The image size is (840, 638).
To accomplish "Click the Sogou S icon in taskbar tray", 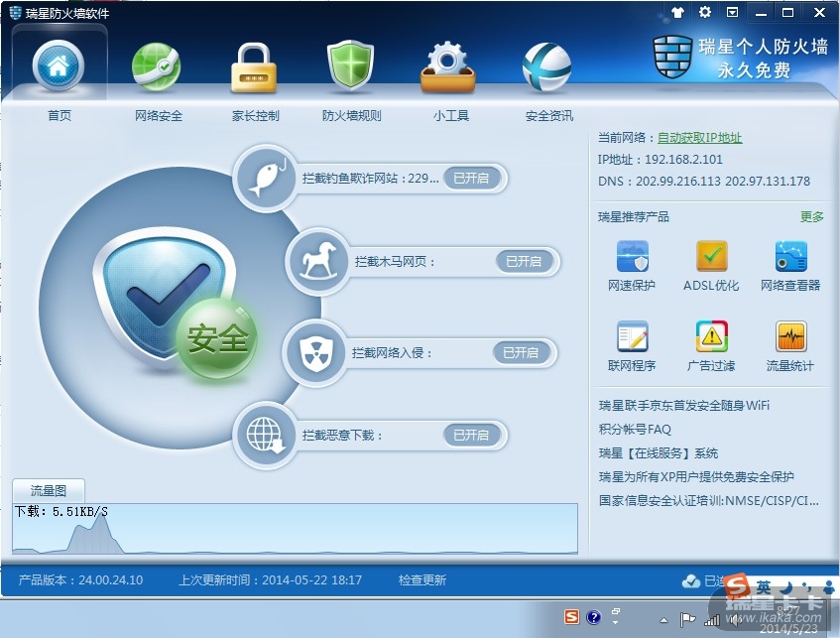I will tap(571, 617).
